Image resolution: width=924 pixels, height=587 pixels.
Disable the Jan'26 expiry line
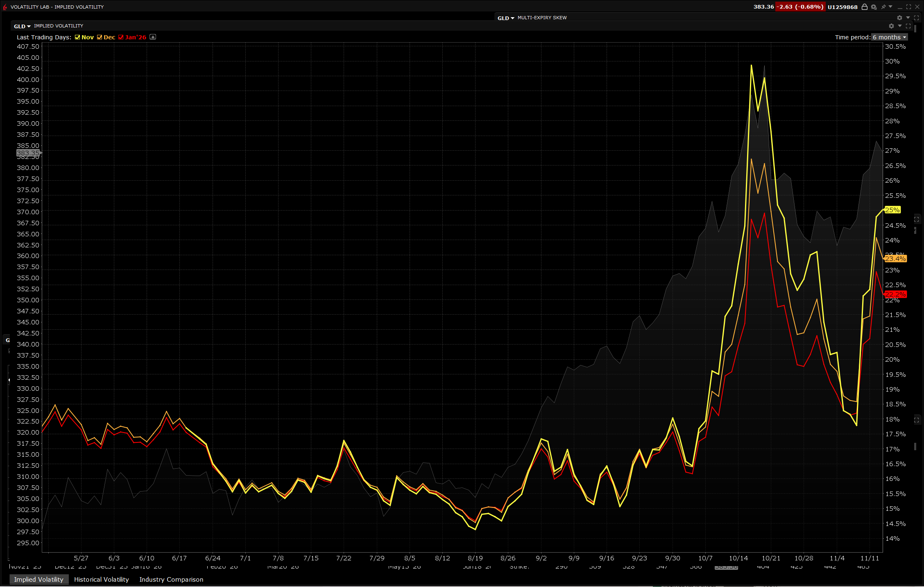tap(121, 37)
